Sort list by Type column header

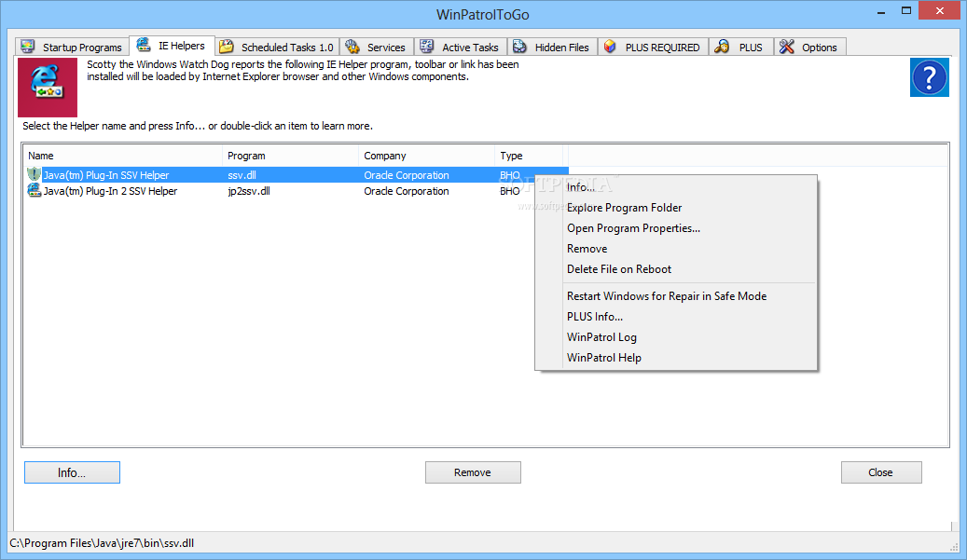tap(529, 156)
